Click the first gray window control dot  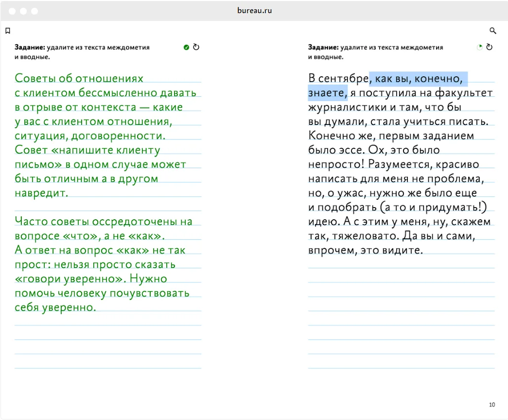pos(12,11)
